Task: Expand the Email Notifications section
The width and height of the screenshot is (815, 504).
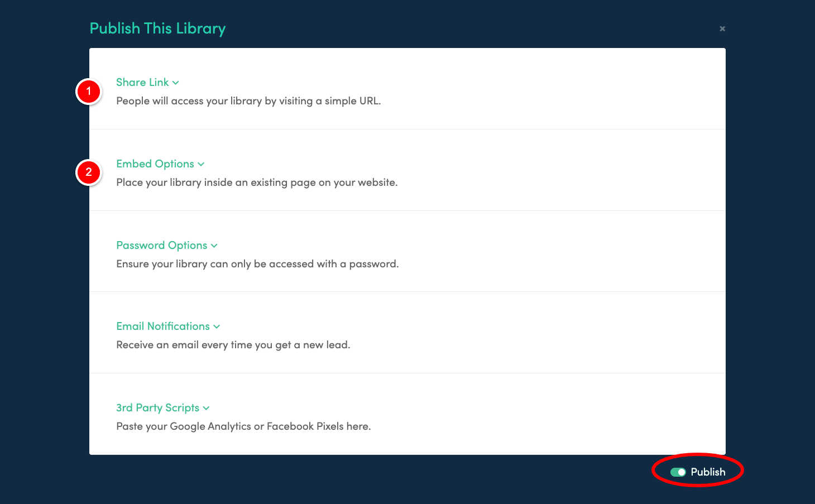Action: coord(163,326)
